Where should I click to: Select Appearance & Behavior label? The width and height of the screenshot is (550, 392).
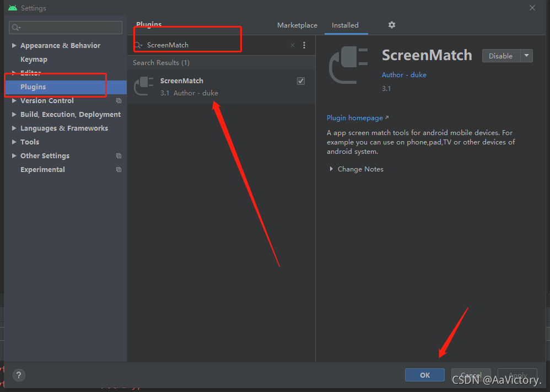point(60,46)
